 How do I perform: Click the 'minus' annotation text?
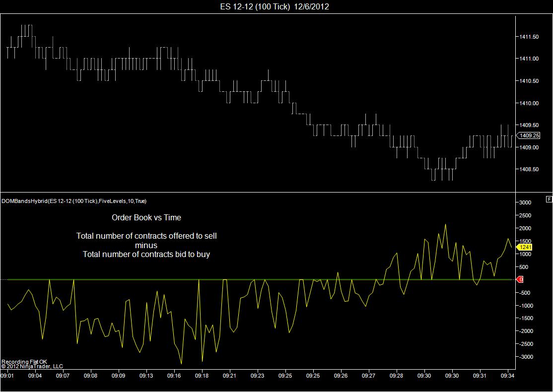pyautogui.click(x=146, y=245)
